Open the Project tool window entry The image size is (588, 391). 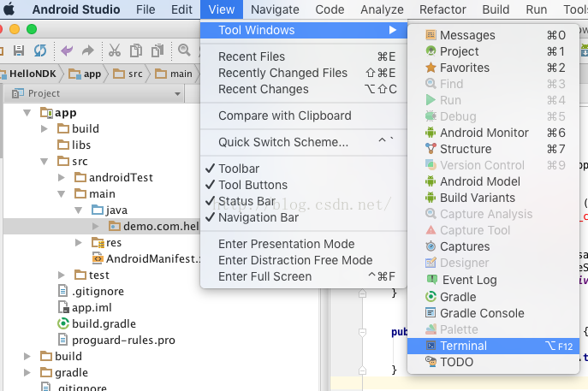click(x=494, y=51)
